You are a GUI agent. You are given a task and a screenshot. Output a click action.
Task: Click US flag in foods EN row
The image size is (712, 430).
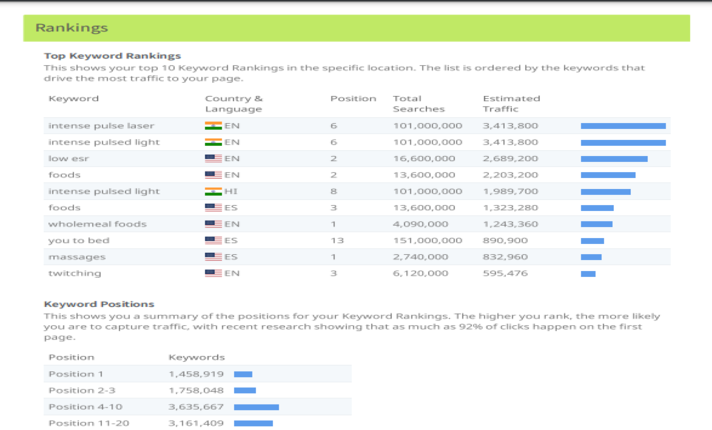click(212, 175)
